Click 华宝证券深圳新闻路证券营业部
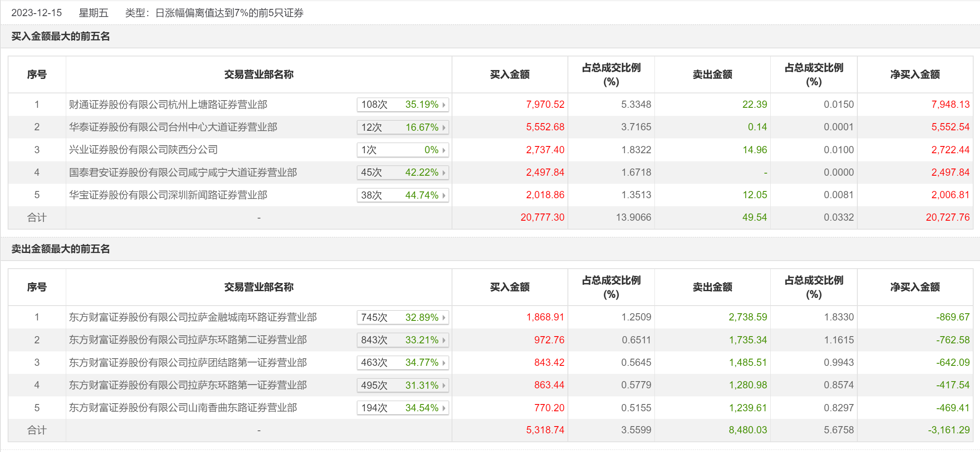980x452 pixels. point(168,195)
